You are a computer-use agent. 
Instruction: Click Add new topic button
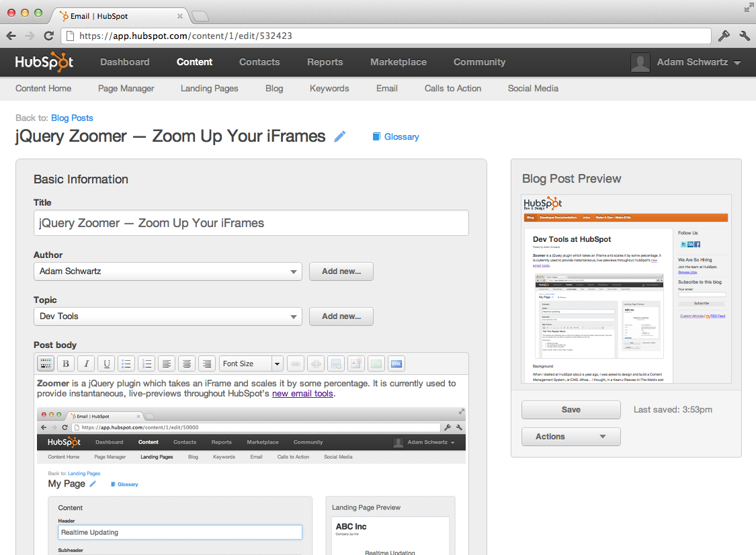[341, 316]
